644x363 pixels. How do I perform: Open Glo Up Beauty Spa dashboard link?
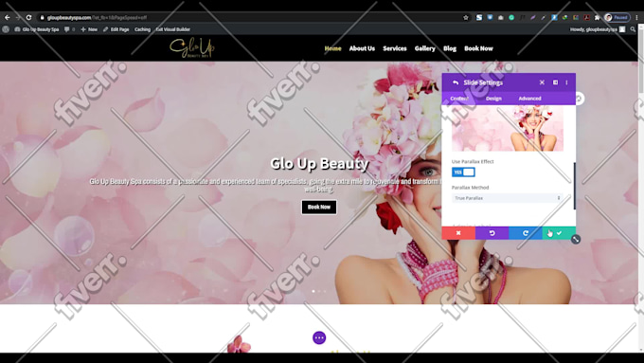pyautogui.click(x=37, y=29)
